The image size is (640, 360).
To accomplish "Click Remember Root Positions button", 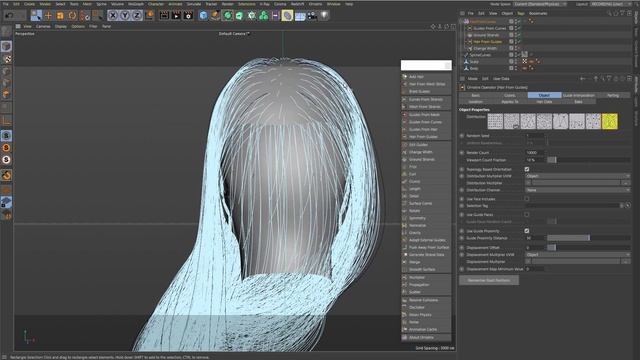I will (x=489, y=280).
